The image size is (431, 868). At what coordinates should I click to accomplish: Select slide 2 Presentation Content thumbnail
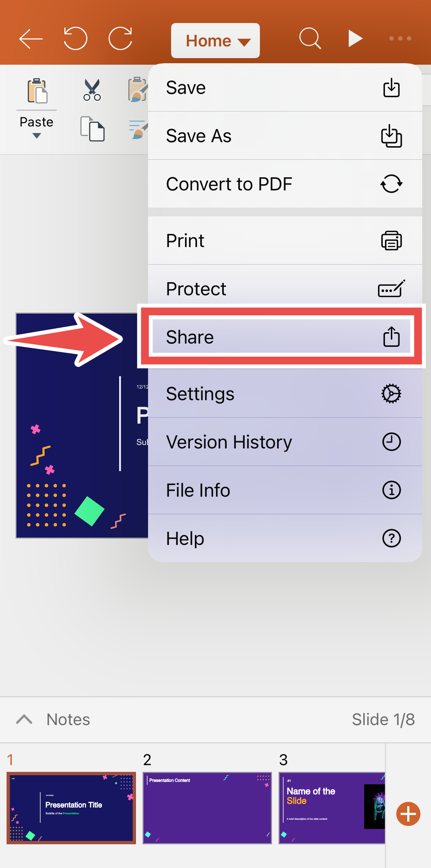(207, 808)
